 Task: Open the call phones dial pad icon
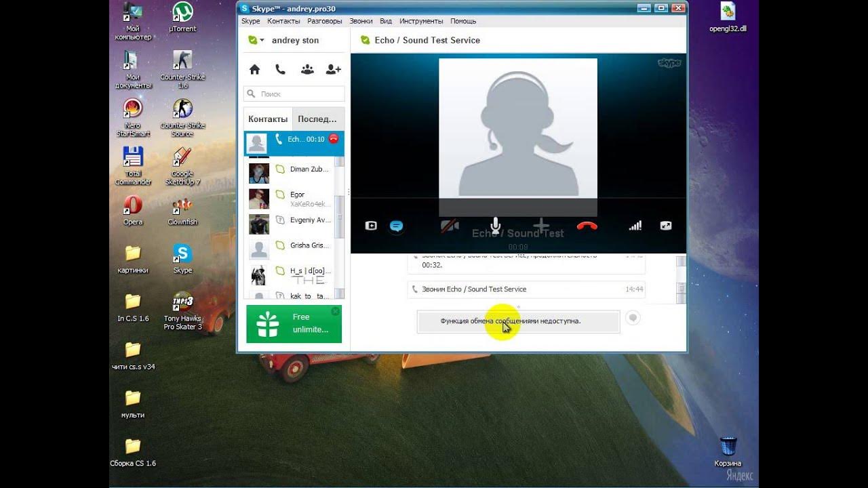[280, 69]
